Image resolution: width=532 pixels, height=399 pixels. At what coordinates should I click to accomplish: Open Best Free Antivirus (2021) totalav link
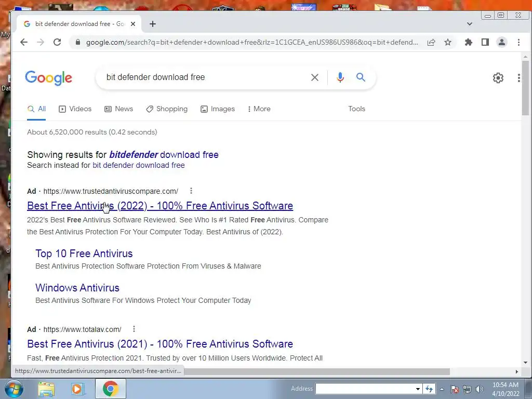click(x=160, y=344)
